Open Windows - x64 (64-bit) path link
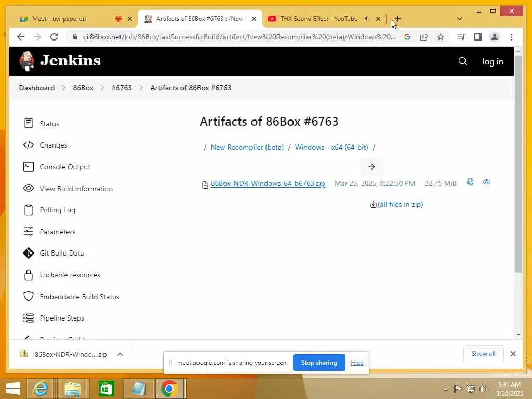 331,147
